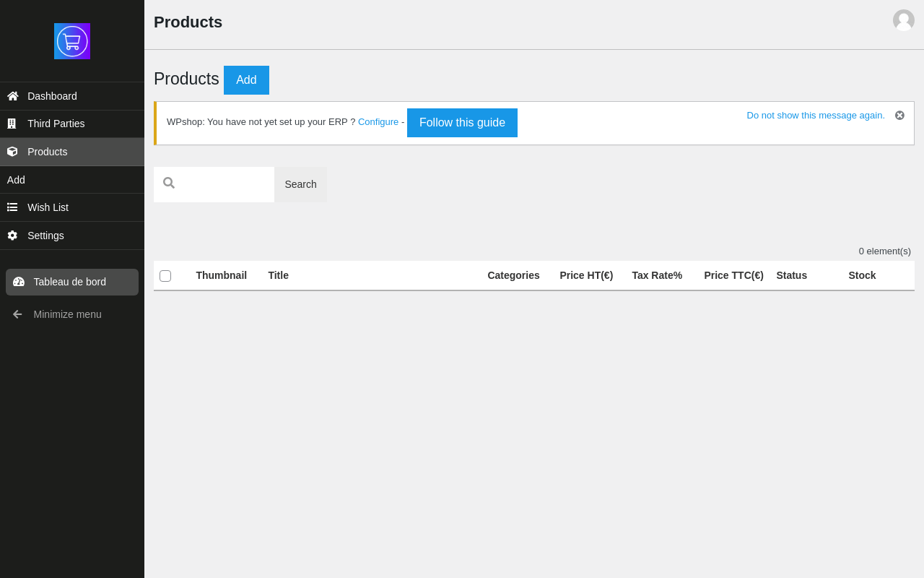Click the Price HT(€) column header
Viewport: 924px width, 578px height.
[x=586, y=275]
